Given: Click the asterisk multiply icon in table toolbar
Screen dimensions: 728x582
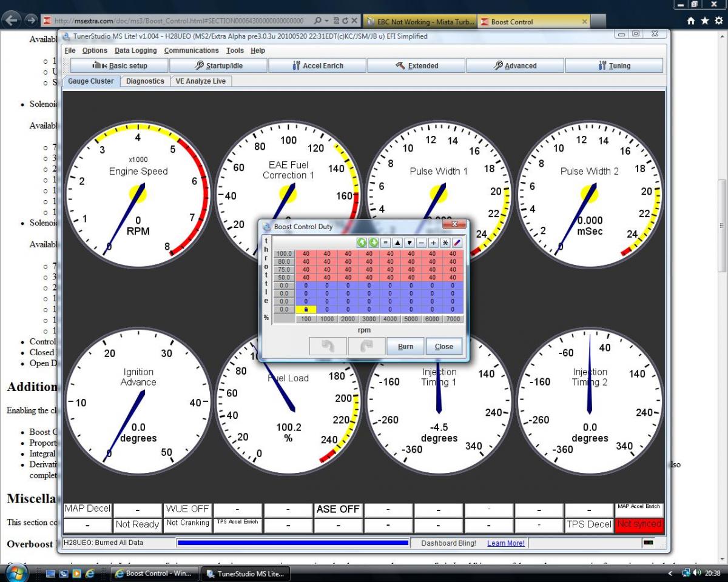Looking at the screenshot, I should (445, 242).
